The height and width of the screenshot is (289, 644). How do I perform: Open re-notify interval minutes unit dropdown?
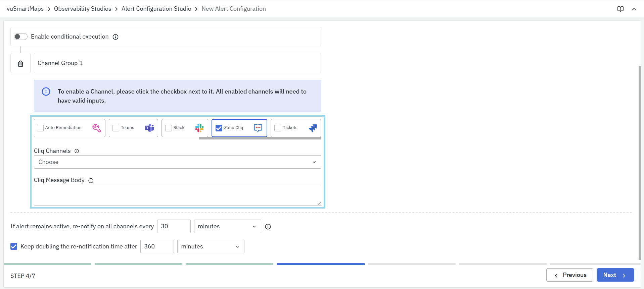(227, 227)
